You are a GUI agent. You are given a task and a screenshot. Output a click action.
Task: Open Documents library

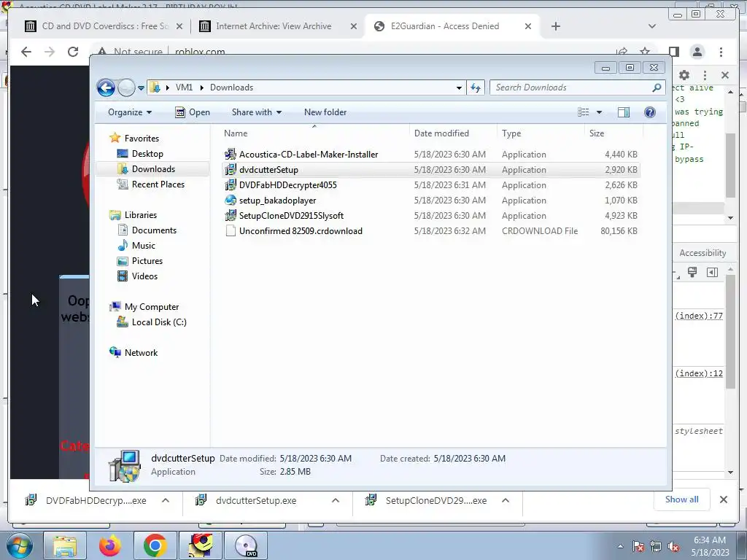click(x=154, y=230)
